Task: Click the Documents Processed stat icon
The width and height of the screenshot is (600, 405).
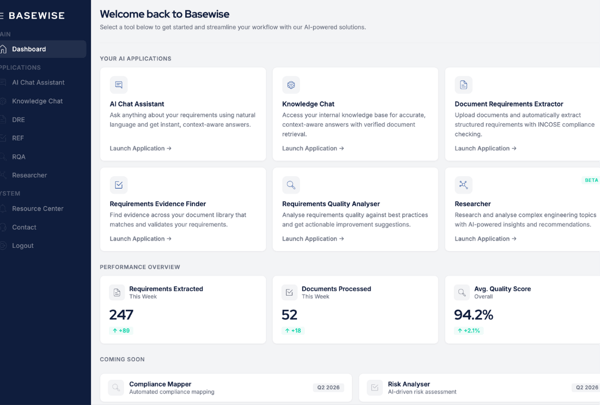Action: tap(289, 292)
